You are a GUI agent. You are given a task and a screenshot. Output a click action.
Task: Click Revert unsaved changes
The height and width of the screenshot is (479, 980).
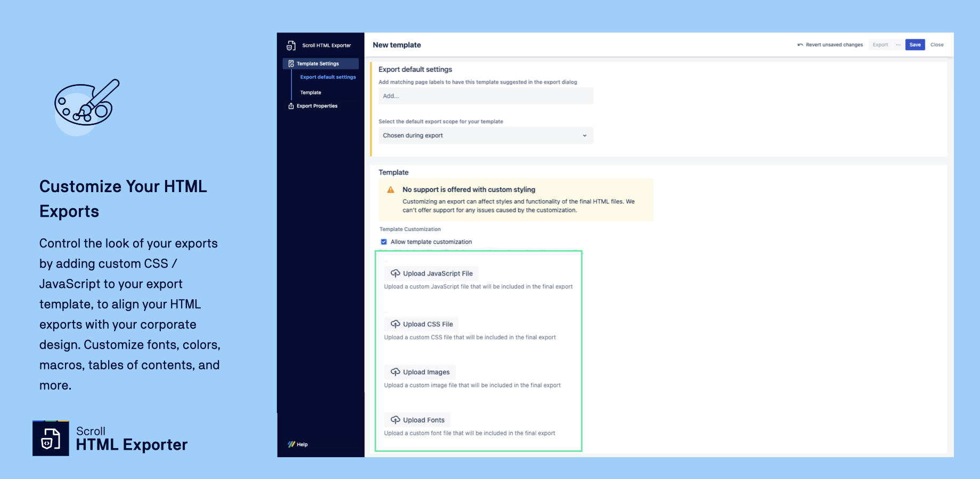coord(834,45)
